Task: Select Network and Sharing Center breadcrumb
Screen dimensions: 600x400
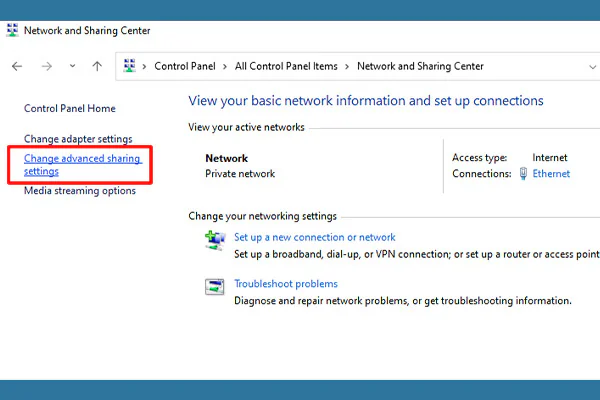Action: coord(420,66)
